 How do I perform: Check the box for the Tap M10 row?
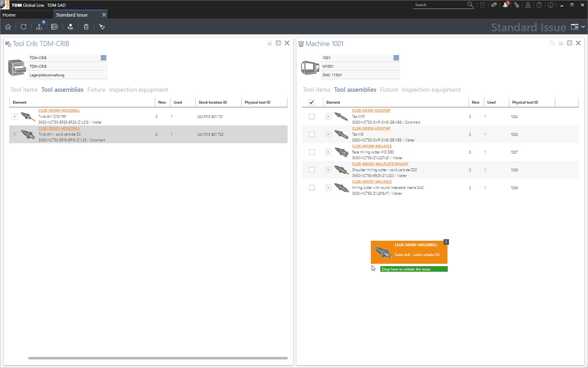pyautogui.click(x=311, y=116)
